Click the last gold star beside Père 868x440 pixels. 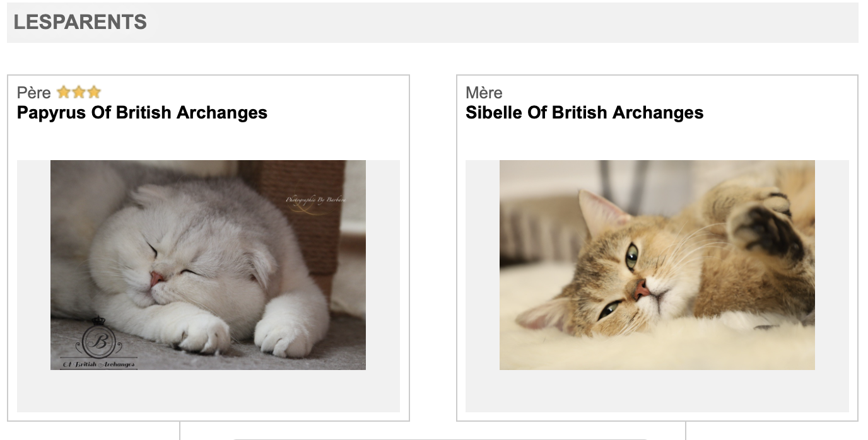tap(94, 93)
